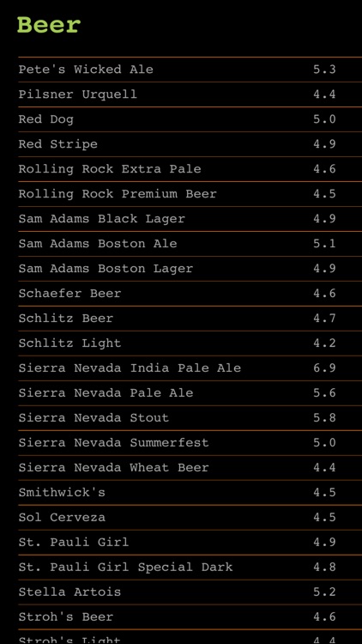Open St. Pauli Girl Special Dark
This screenshot has height=644, width=362.
coord(190,568)
